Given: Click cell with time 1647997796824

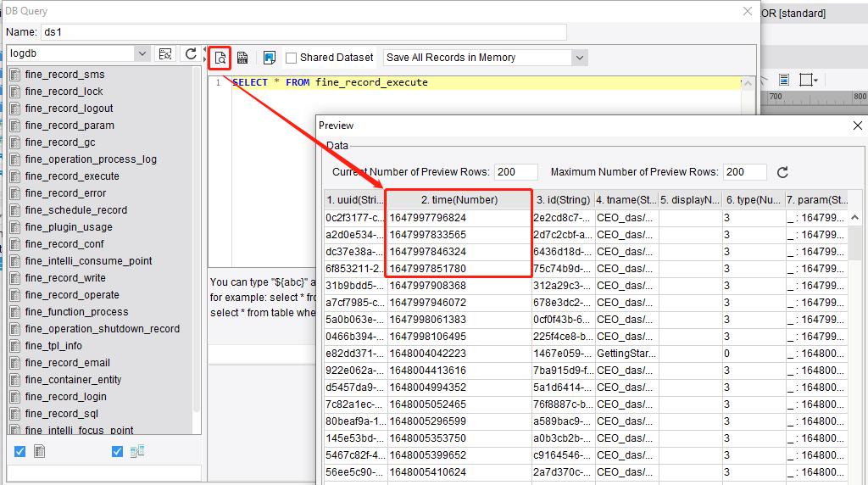Looking at the screenshot, I should tap(459, 218).
